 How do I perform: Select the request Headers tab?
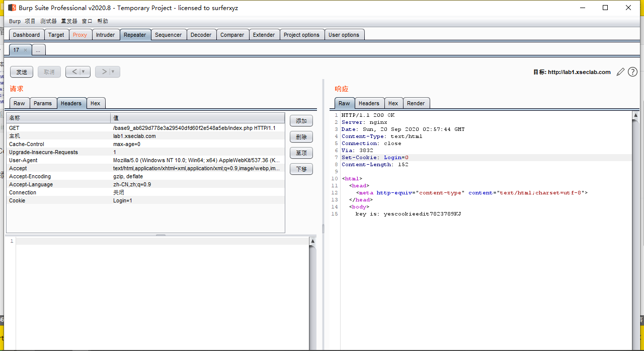click(71, 103)
